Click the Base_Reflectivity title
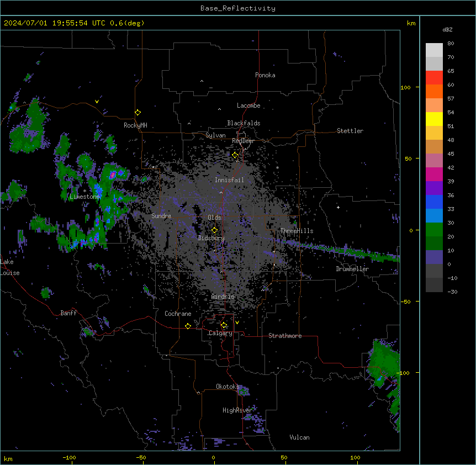476x465 pixels. (238, 8)
